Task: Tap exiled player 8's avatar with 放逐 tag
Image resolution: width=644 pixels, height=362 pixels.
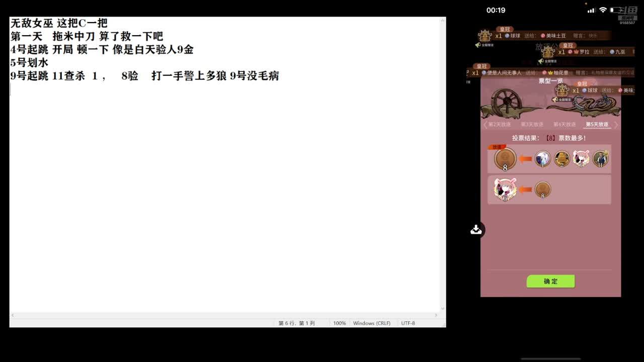Action: (505, 159)
